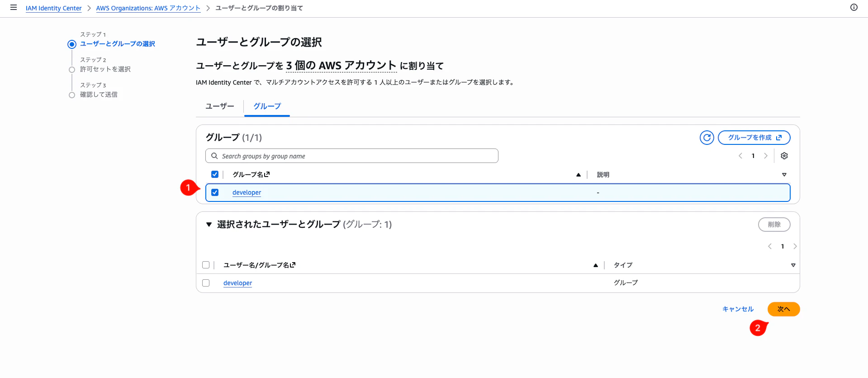Collapse the 選択されたユーザーとグループ section

tap(209, 225)
